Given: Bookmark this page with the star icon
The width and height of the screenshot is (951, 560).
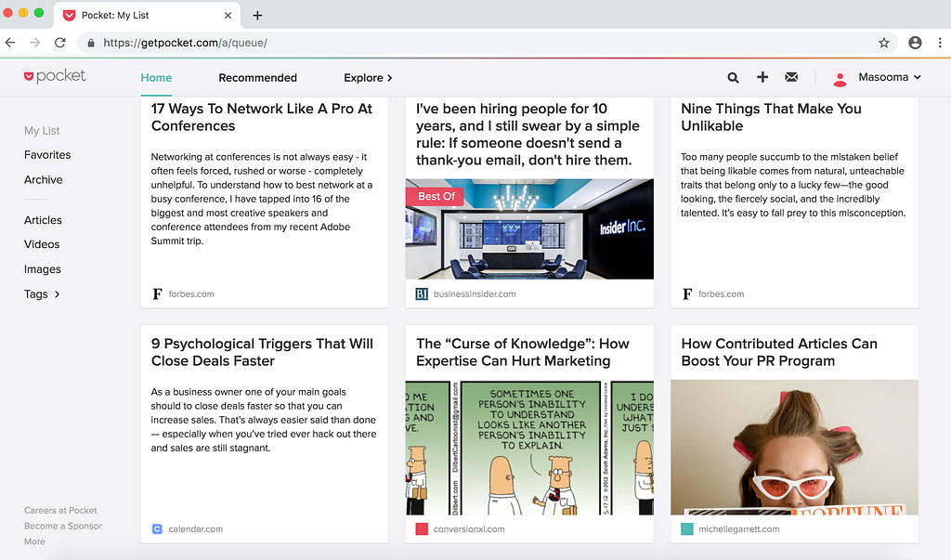Looking at the screenshot, I should point(884,43).
